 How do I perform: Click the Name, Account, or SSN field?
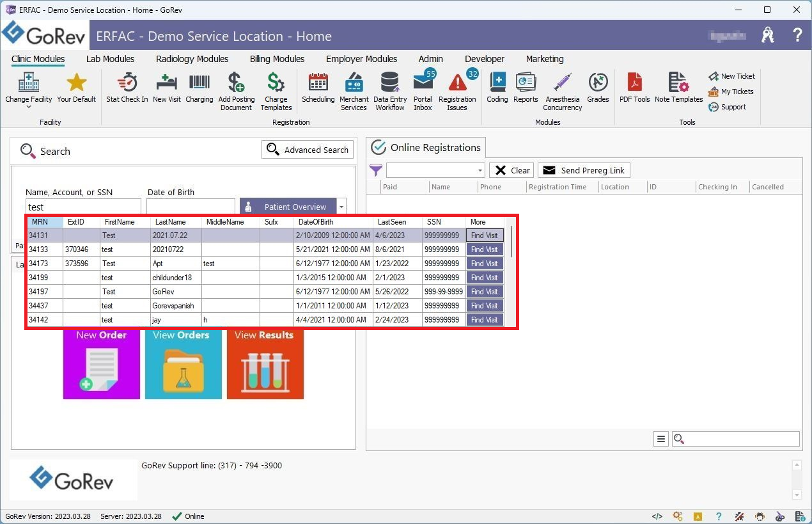point(83,207)
